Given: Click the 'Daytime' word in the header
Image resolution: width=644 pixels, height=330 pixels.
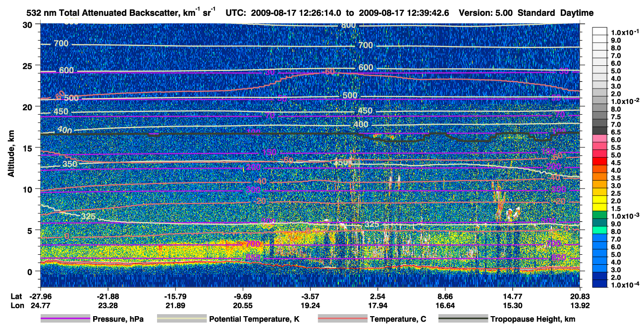Looking at the screenshot, I should pyautogui.click(x=577, y=13).
